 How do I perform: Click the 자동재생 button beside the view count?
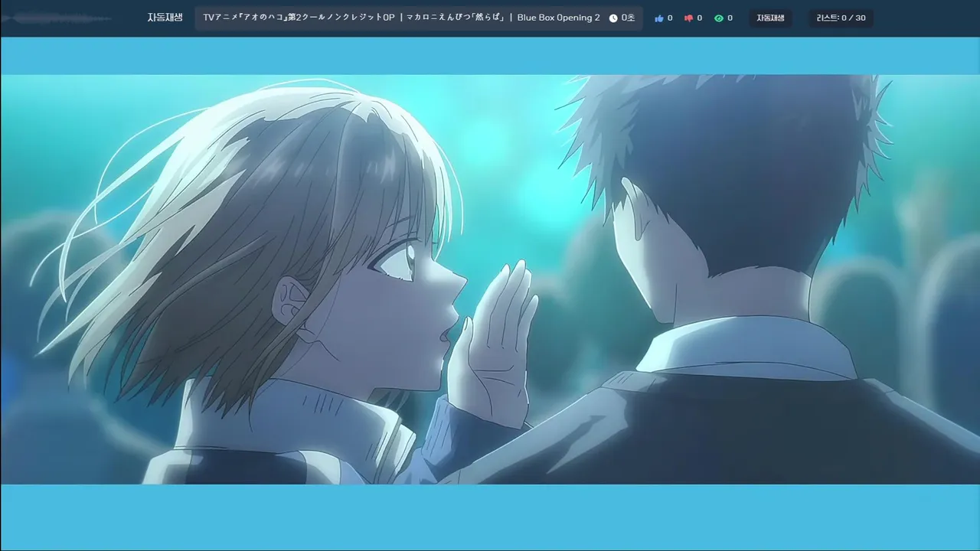(771, 18)
